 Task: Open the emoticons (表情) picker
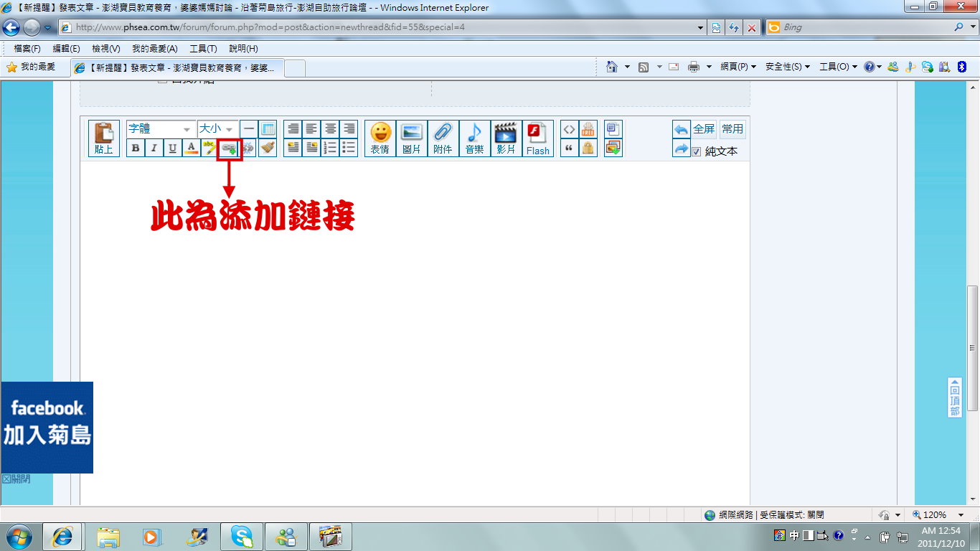[380, 138]
